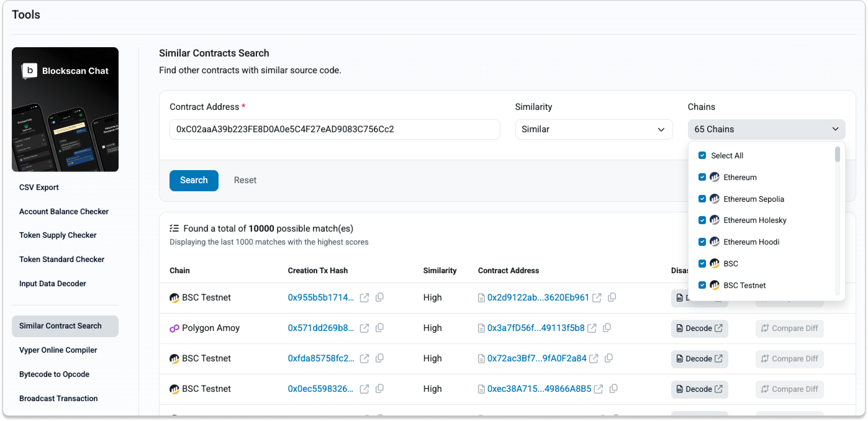Uncheck the Ethereum Sepolia chain checkbox

(x=702, y=199)
